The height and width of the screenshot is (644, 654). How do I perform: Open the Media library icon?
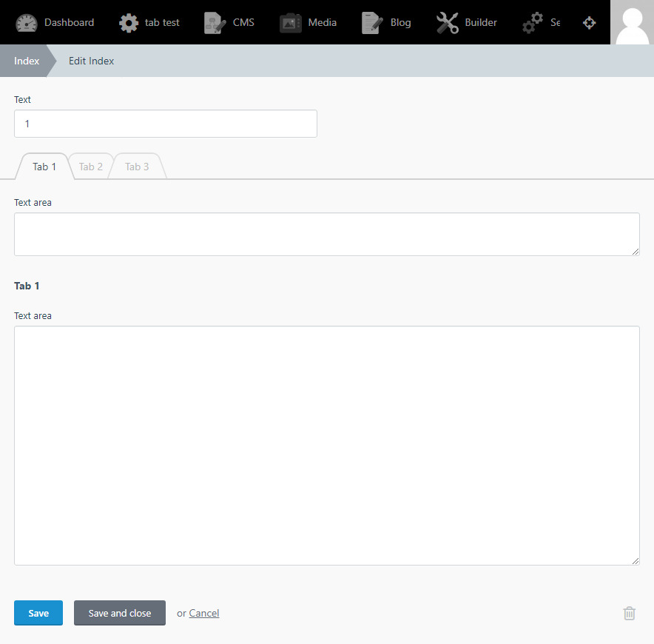[x=289, y=22]
